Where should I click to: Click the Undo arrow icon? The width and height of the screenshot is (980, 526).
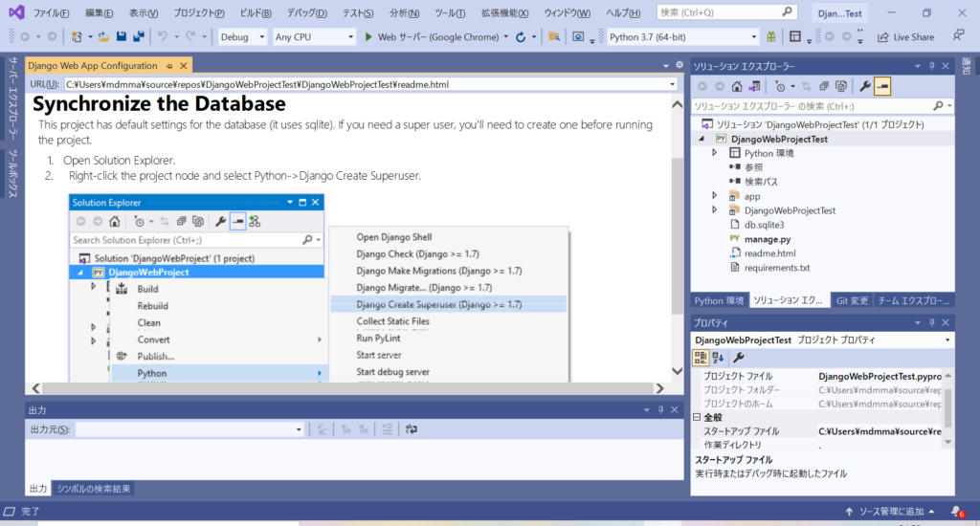[163, 37]
